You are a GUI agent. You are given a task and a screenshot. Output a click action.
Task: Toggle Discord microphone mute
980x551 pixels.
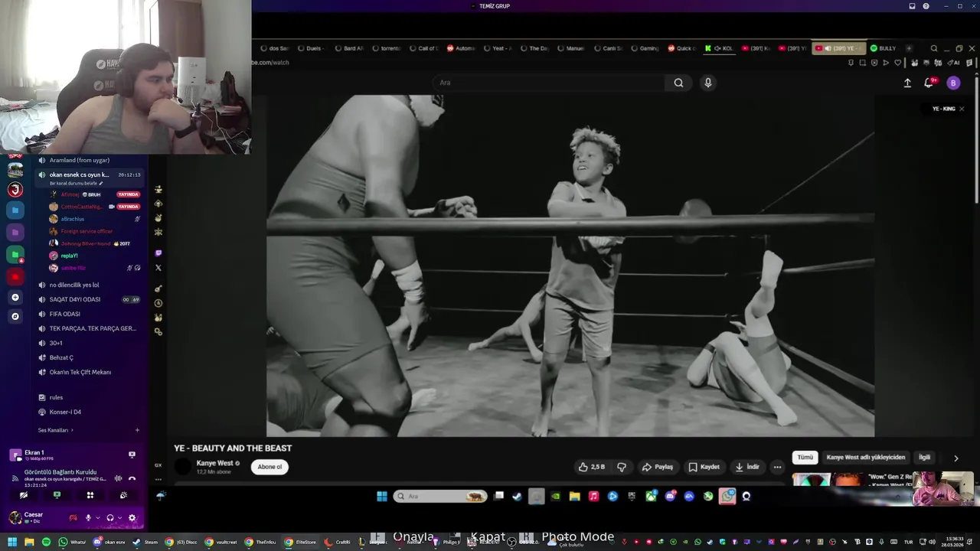click(x=88, y=518)
